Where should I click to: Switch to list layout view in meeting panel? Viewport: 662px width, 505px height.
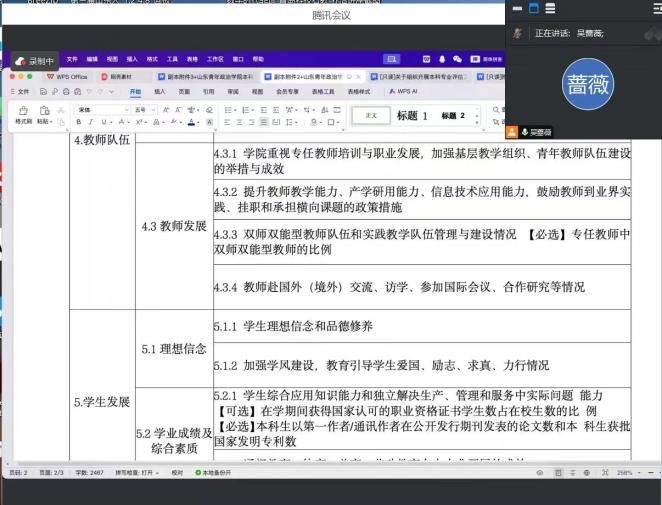(549, 9)
